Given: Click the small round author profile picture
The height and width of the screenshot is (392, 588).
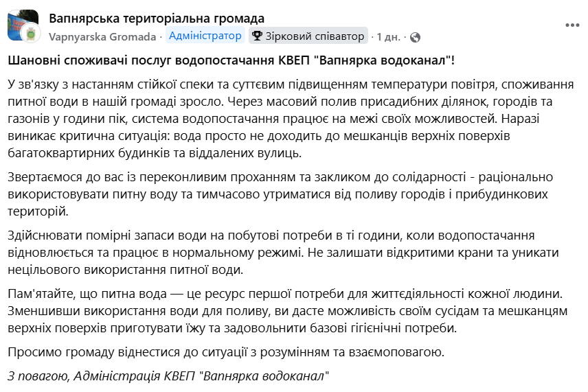Looking at the screenshot, I should (x=31, y=34).
